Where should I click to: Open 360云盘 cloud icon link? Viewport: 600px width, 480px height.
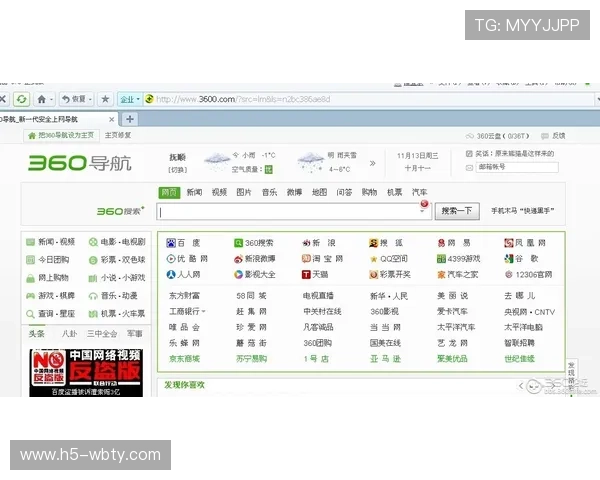point(470,136)
